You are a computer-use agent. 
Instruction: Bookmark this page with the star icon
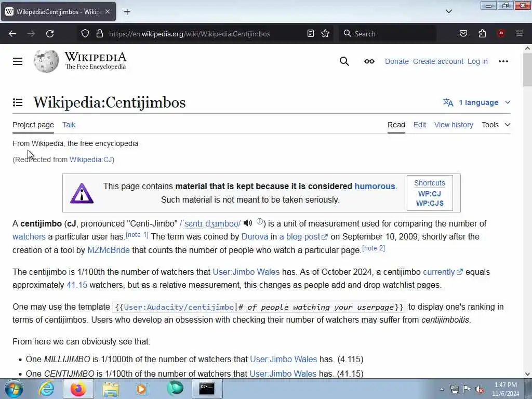tap(325, 34)
